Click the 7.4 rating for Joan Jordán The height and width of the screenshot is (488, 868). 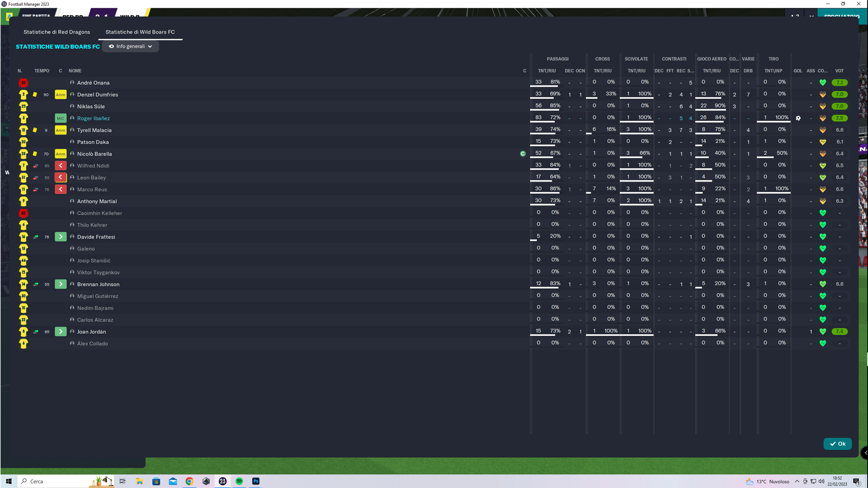click(x=839, y=331)
